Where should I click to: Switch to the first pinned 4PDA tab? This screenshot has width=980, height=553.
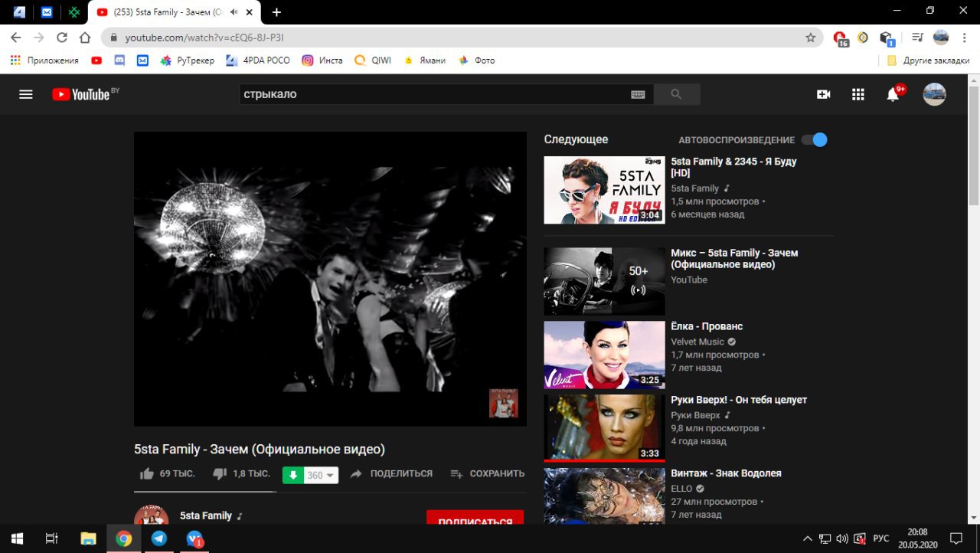coord(19,12)
